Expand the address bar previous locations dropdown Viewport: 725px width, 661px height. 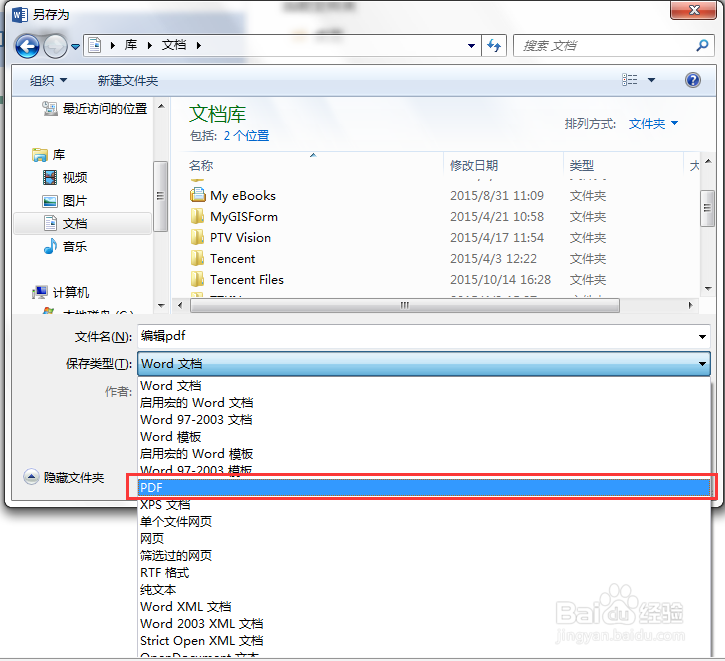click(471, 46)
